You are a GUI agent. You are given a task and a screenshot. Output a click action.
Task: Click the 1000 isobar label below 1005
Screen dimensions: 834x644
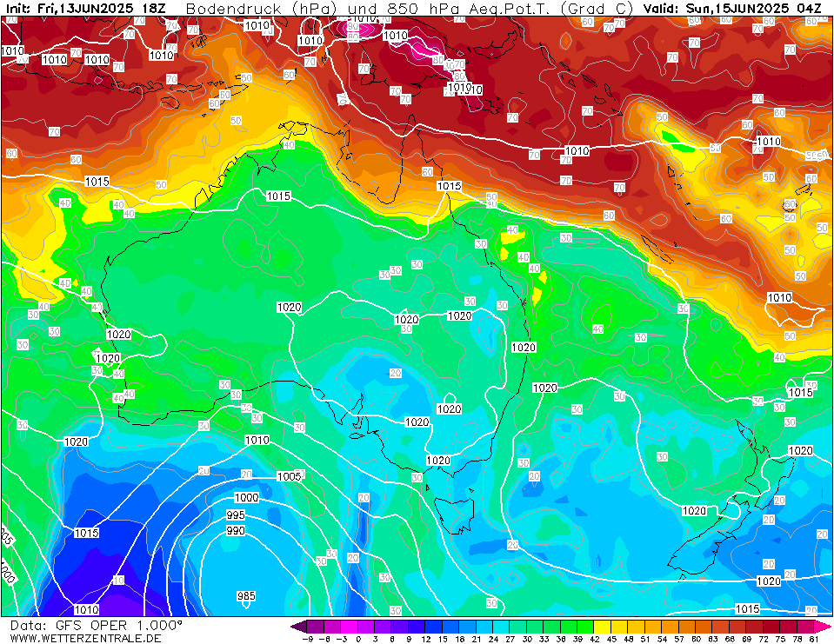click(247, 498)
